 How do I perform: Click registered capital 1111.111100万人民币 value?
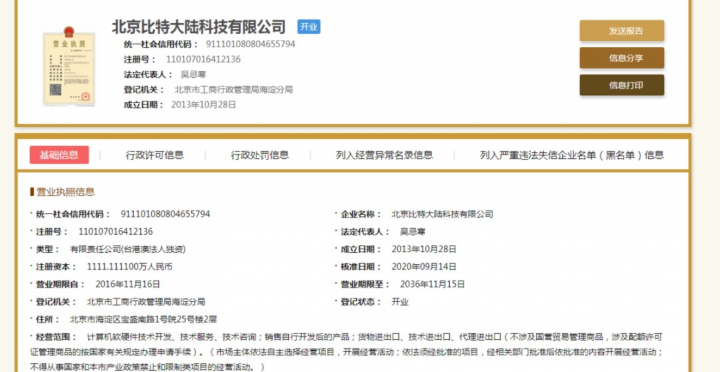pos(129,266)
